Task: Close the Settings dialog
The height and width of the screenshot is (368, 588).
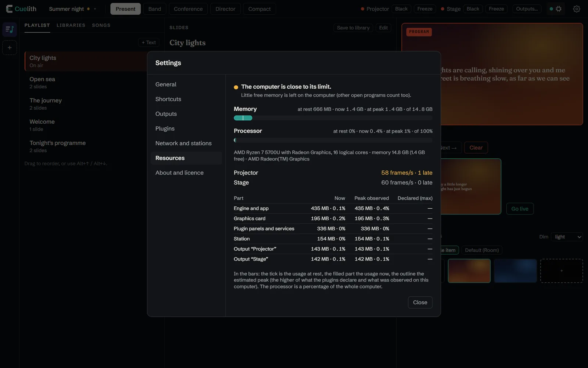Action: tap(420, 302)
